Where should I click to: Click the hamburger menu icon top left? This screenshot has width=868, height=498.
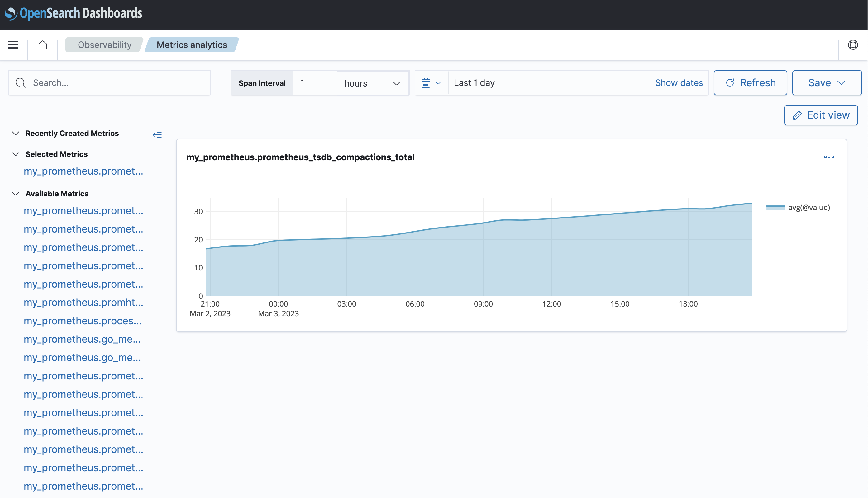pos(12,45)
